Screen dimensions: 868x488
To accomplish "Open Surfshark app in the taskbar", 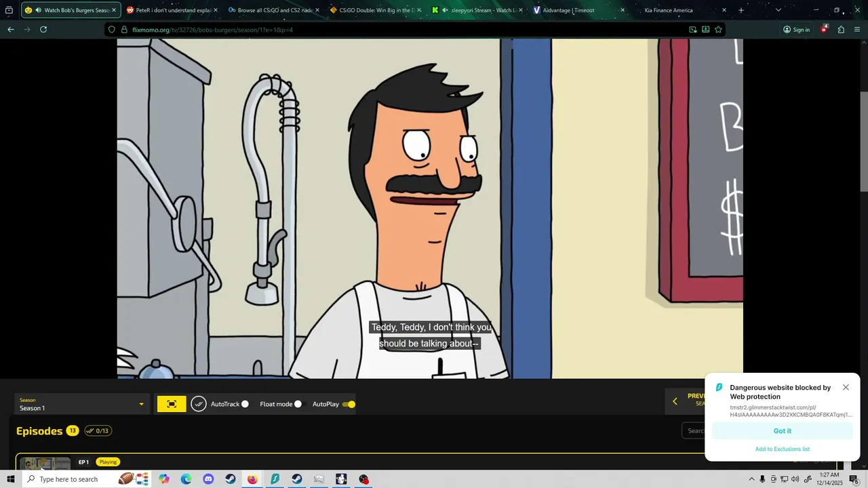I will 275,479.
